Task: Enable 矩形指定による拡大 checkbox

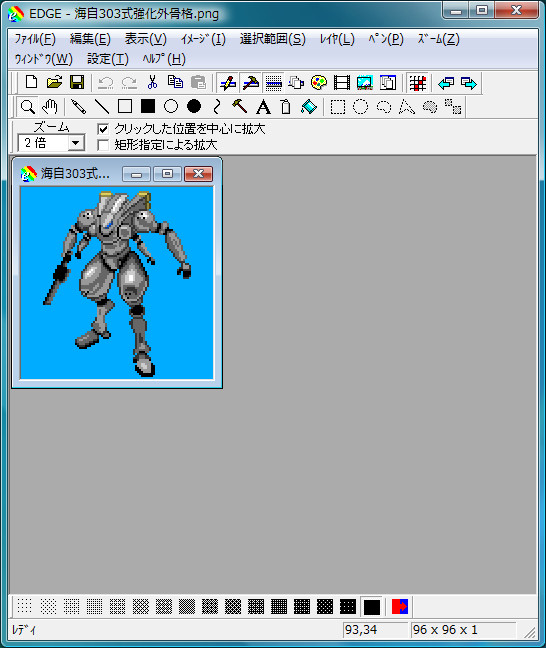Action: coord(103,145)
